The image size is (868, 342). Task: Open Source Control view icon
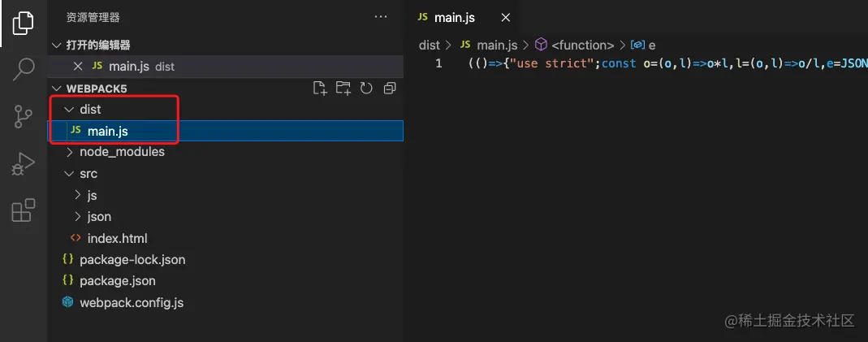(23, 116)
